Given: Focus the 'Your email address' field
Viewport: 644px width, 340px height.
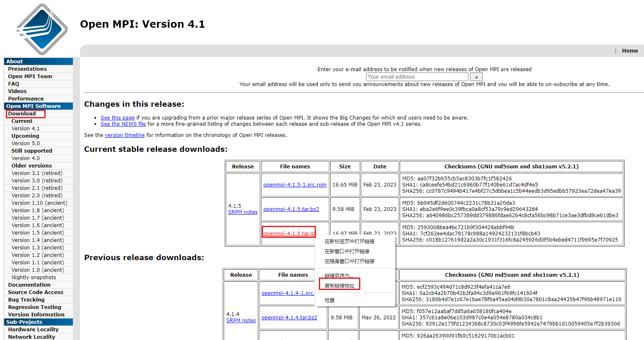Looking at the screenshot, I should click(417, 77).
